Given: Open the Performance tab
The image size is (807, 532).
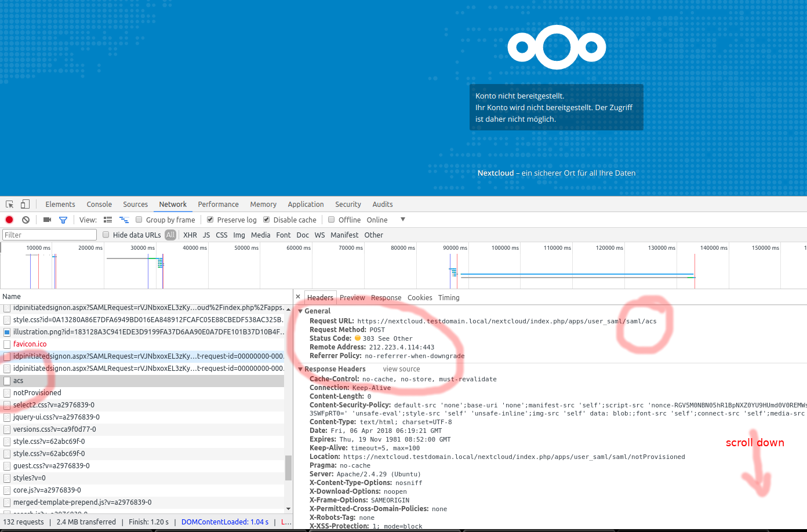Looking at the screenshot, I should point(218,205).
